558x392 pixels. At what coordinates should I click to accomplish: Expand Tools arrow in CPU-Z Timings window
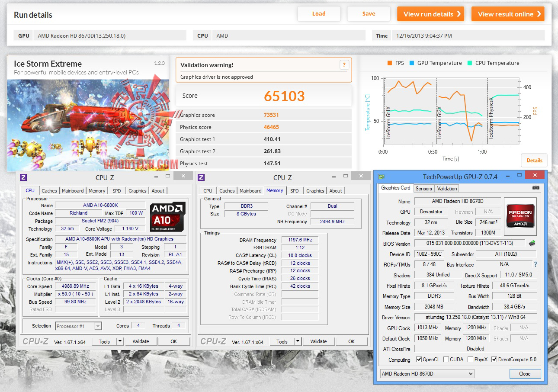(x=298, y=342)
